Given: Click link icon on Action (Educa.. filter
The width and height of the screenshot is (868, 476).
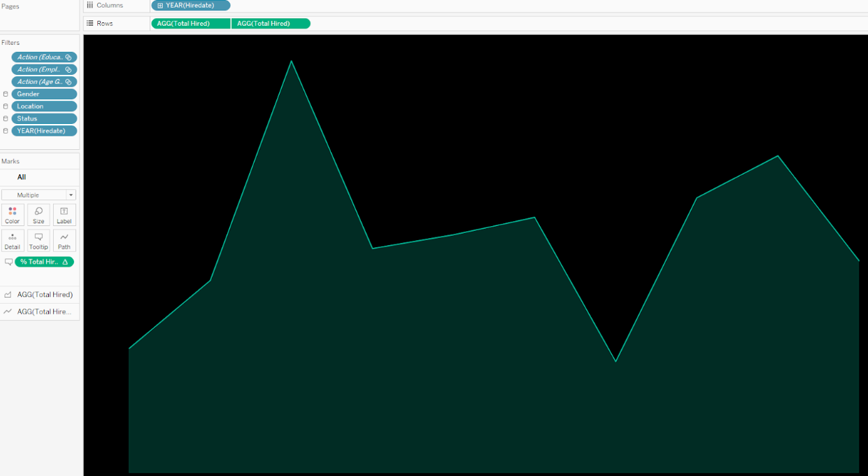Looking at the screenshot, I should 69,57.
